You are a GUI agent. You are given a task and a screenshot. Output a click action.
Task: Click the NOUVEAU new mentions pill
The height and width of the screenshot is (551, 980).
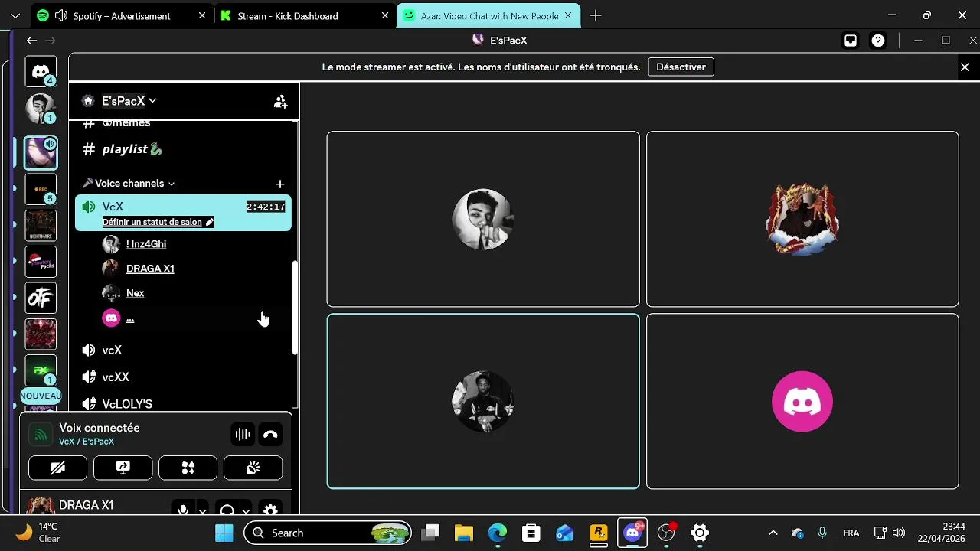click(x=41, y=396)
